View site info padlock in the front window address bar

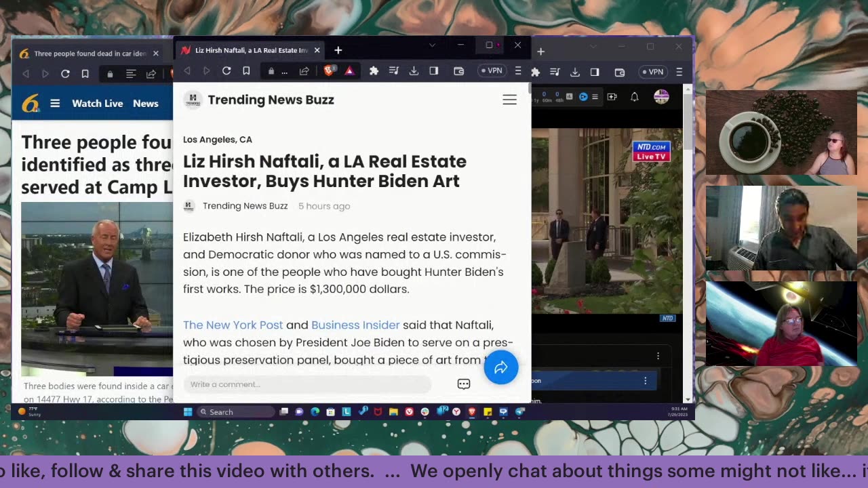(271, 71)
